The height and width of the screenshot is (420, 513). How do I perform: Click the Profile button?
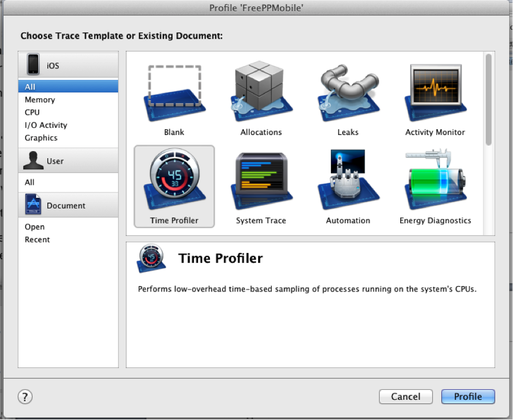pyautogui.click(x=468, y=396)
